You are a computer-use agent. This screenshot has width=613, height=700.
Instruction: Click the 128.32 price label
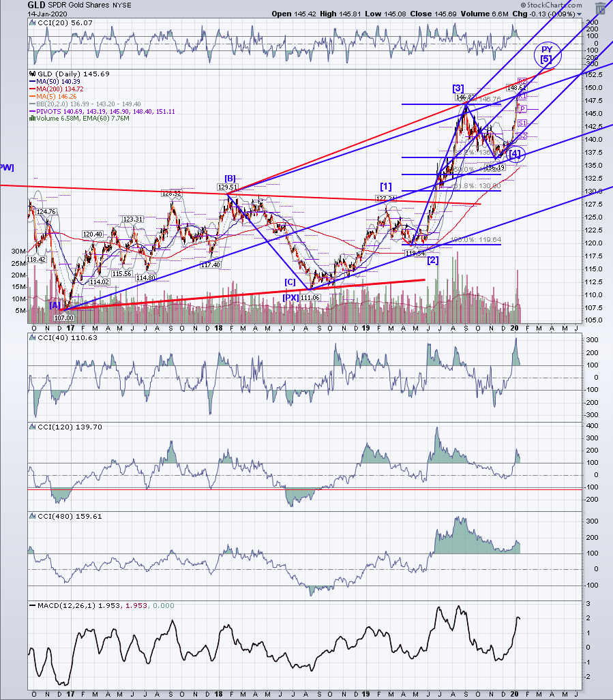[171, 194]
